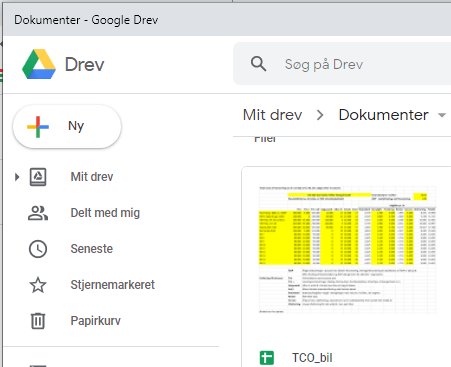Click the search magnifier icon
The width and height of the screenshot is (451, 367).
tap(258, 64)
